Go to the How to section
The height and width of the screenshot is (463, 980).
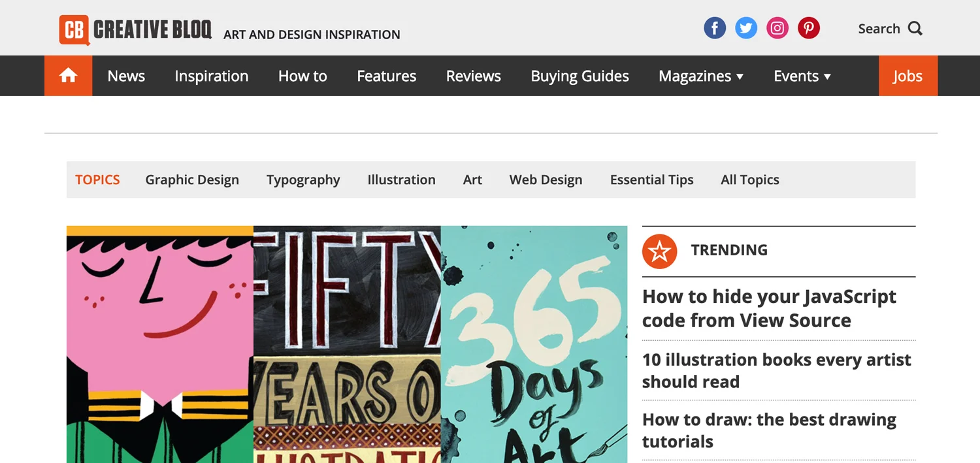tap(302, 76)
